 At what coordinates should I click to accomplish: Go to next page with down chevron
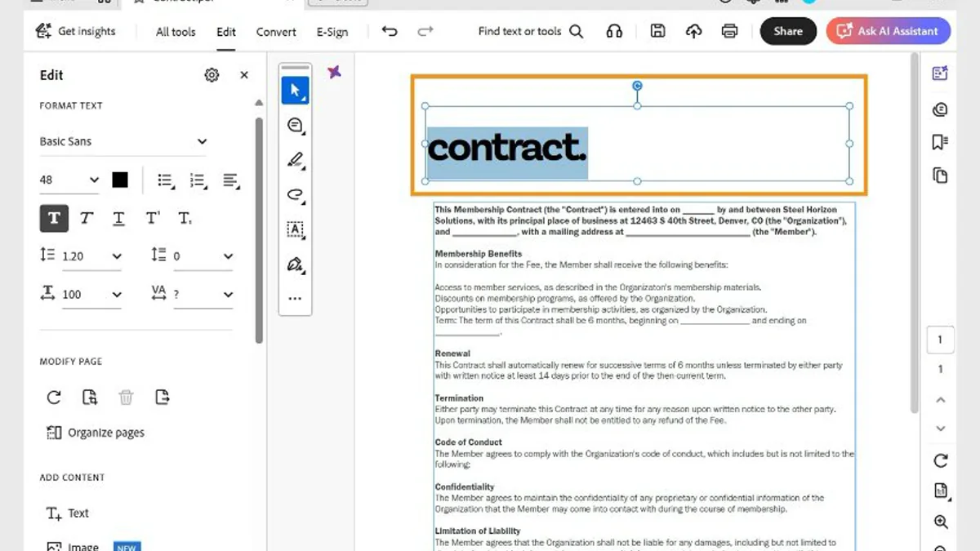940,429
